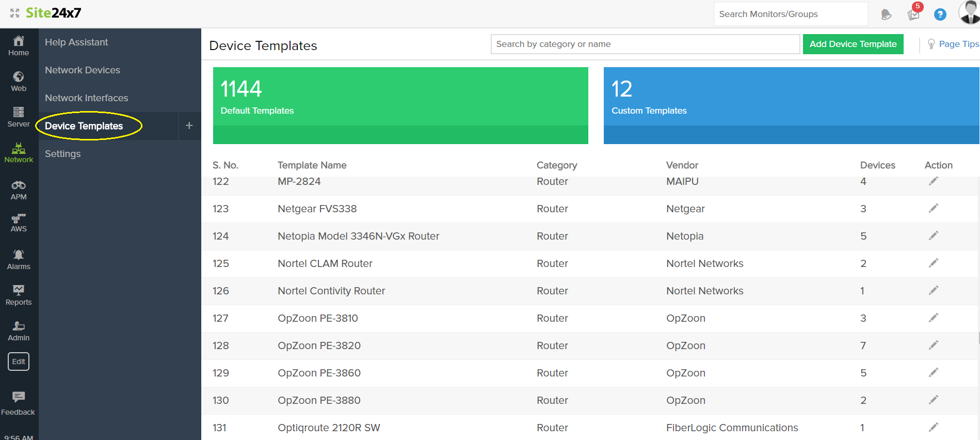Edit the OpZoon PE-3880 template
The height and width of the screenshot is (440, 980).
(x=934, y=400)
